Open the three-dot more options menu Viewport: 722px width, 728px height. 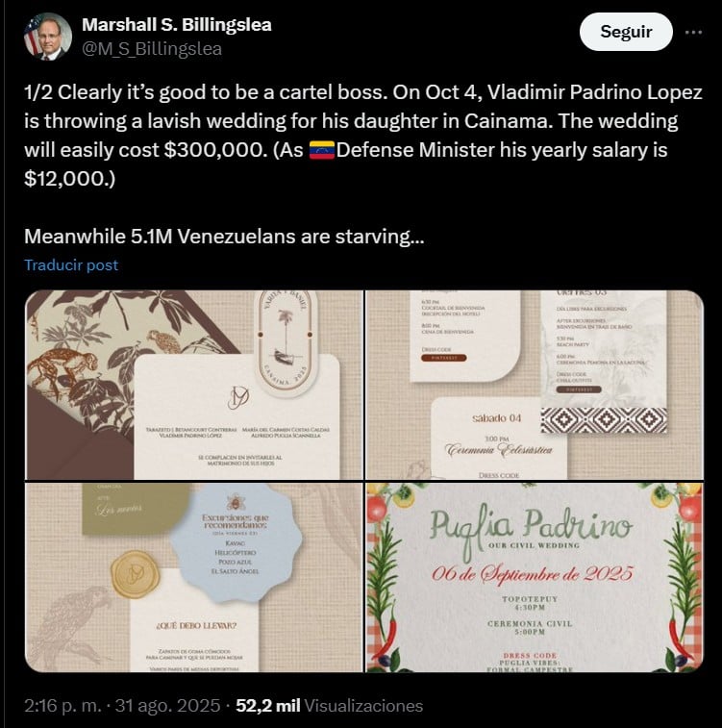(693, 32)
